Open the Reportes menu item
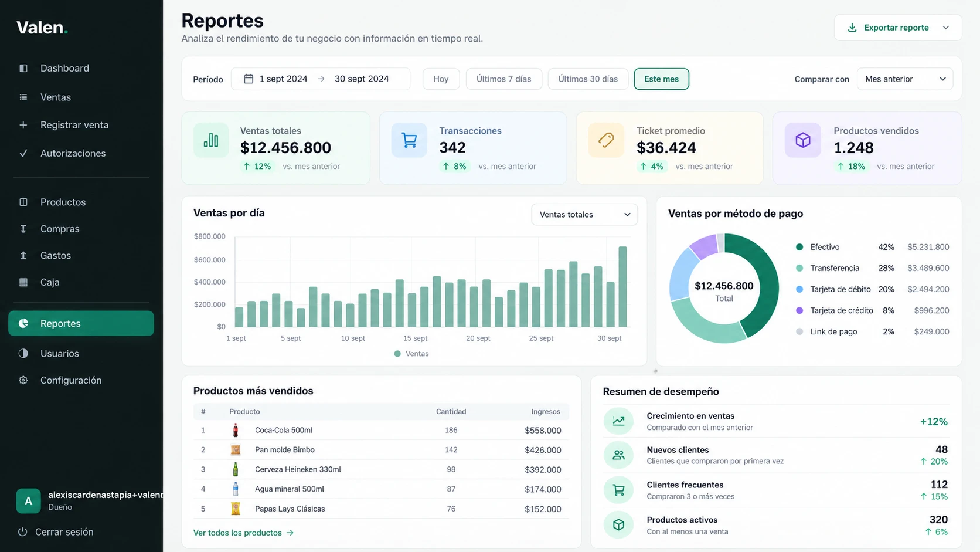The width and height of the screenshot is (980, 552). [81, 323]
